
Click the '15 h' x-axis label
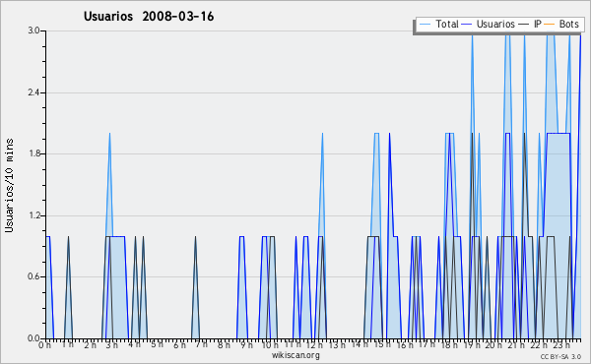coord(382,344)
